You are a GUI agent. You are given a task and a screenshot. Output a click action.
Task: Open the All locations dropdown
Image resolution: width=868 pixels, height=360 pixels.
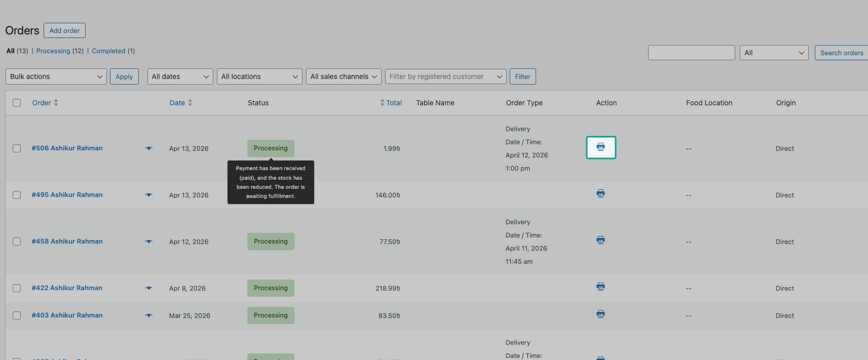(x=259, y=76)
